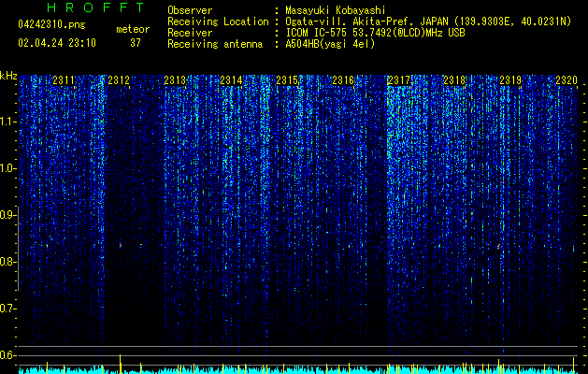Screen dimensions: 588x374
Task: Click the Receiving antenna label
Action: click(x=215, y=44)
